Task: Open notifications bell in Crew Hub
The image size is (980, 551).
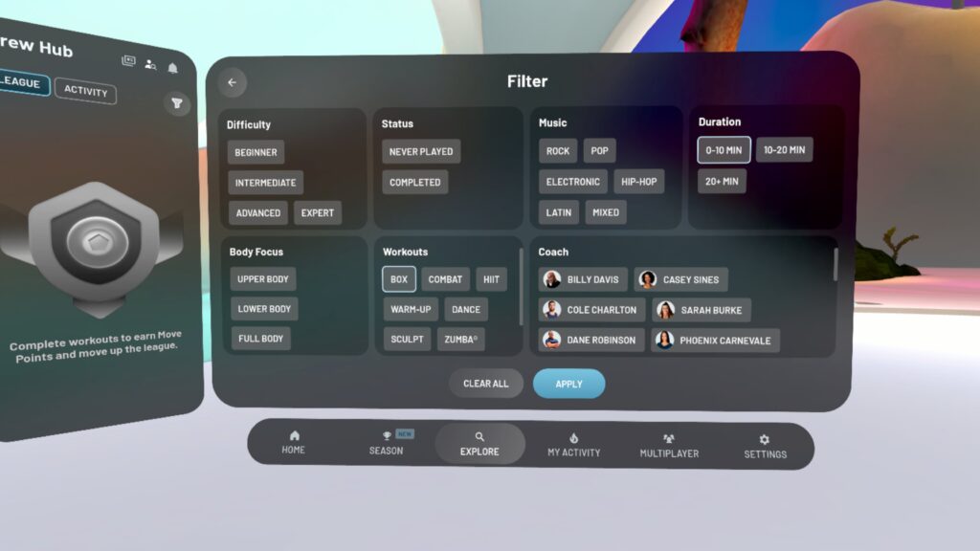Action: coord(173,68)
